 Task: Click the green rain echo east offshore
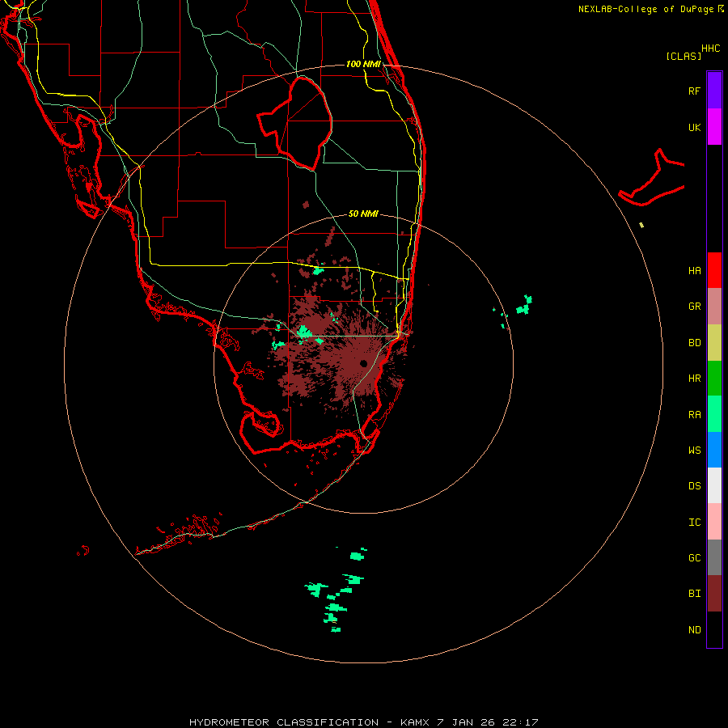click(x=523, y=305)
